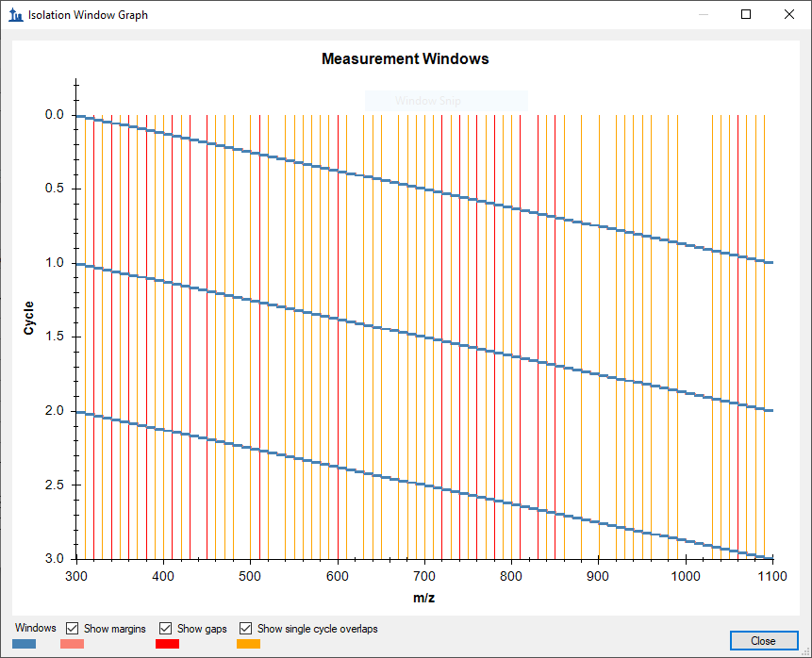Select the salmon margins color swatch
Image resolution: width=812 pixels, height=658 pixels.
click(72, 644)
